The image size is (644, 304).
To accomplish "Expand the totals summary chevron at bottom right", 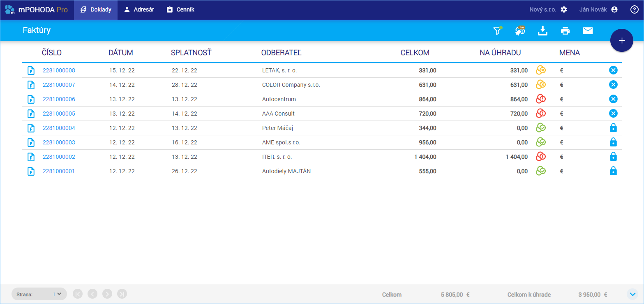I will pos(632,294).
